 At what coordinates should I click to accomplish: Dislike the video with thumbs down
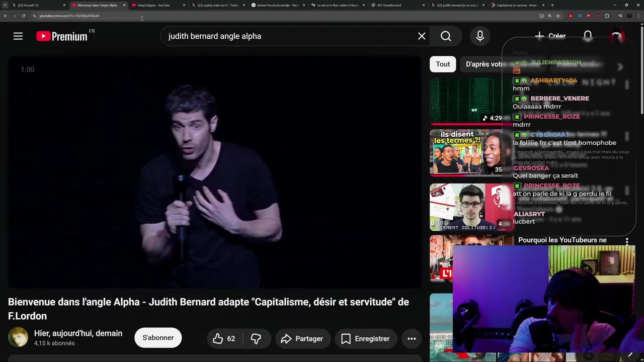pyautogui.click(x=256, y=339)
